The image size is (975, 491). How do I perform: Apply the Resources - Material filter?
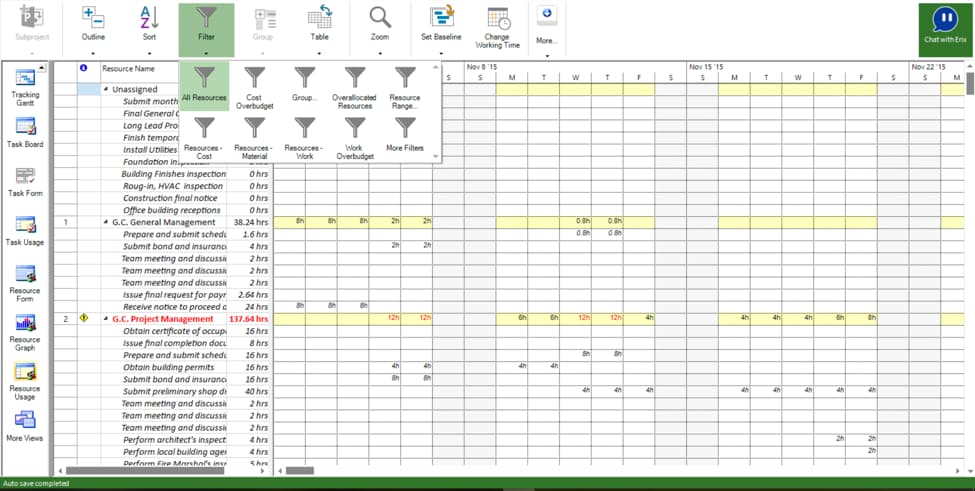[254, 138]
